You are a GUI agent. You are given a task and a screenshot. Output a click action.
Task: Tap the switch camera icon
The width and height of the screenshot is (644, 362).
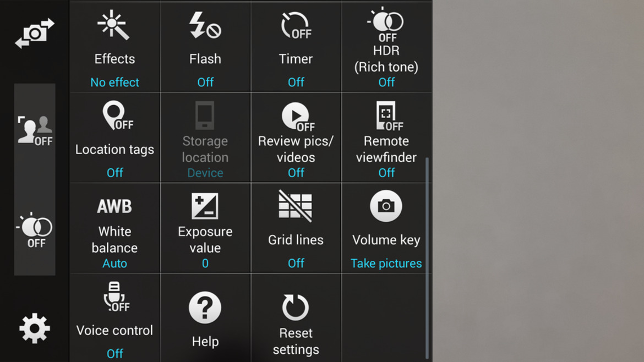[x=35, y=33]
